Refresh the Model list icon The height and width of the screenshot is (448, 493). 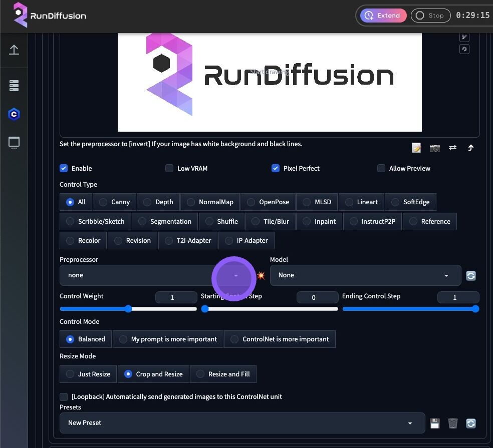[471, 276]
